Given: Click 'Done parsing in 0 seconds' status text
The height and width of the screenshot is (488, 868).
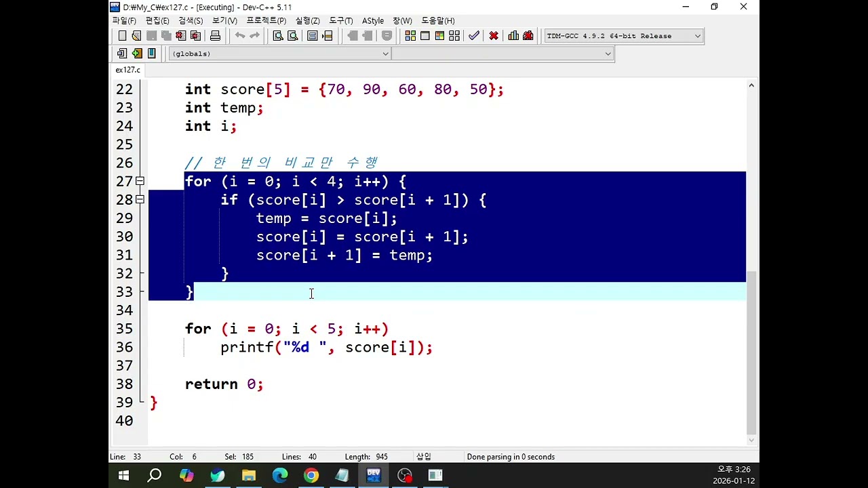Looking at the screenshot, I should [x=511, y=457].
